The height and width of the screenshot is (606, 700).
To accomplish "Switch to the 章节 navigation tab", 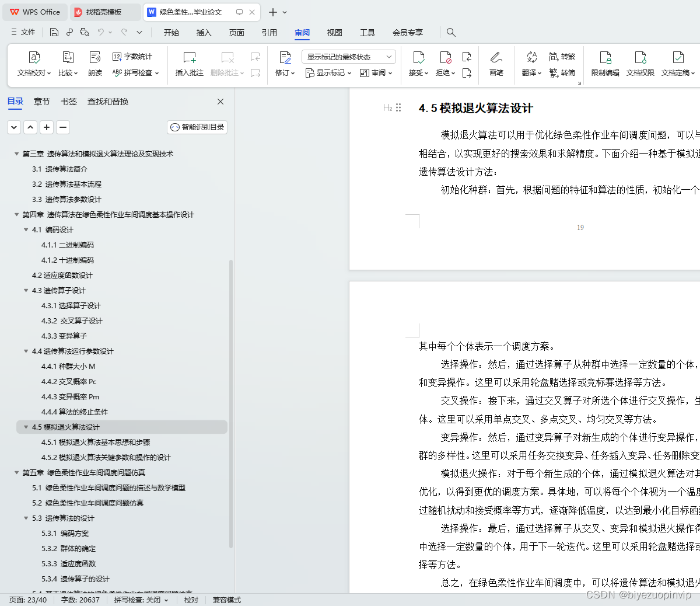I will point(42,102).
